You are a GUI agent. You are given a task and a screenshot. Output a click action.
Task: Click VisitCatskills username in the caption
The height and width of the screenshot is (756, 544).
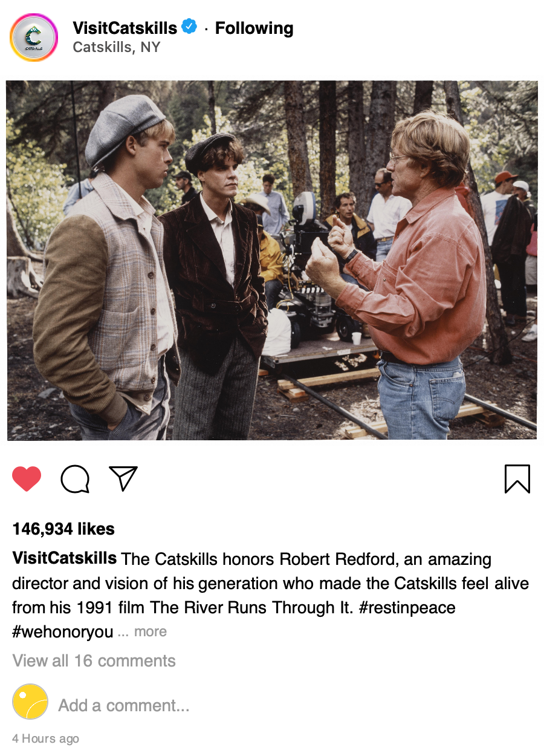pos(65,558)
